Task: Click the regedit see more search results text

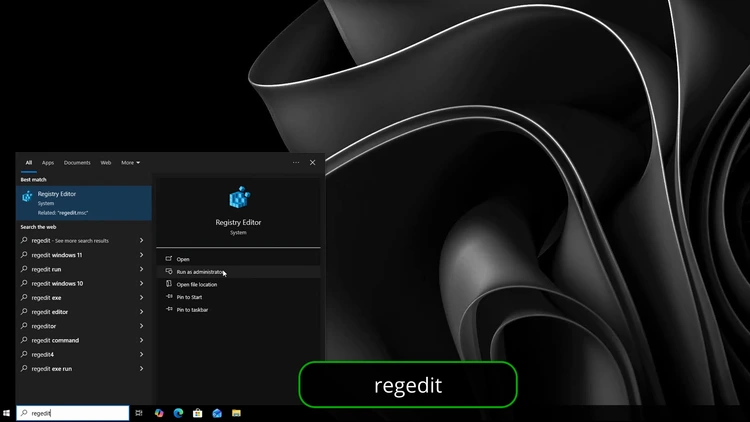Action: pyautogui.click(x=70, y=241)
